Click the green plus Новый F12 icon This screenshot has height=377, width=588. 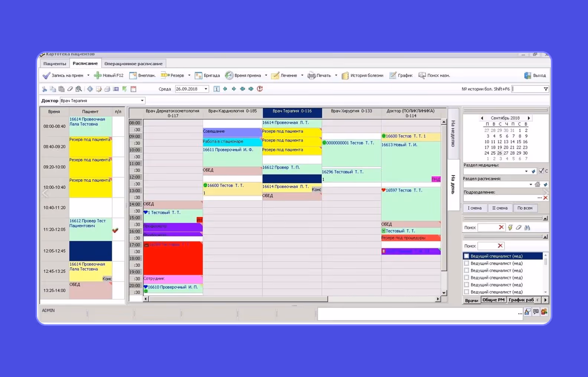tap(98, 75)
